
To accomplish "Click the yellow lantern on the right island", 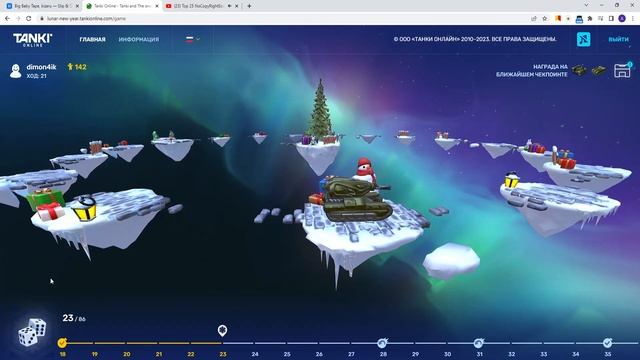I will pyautogui.click(x=511, y=180).
